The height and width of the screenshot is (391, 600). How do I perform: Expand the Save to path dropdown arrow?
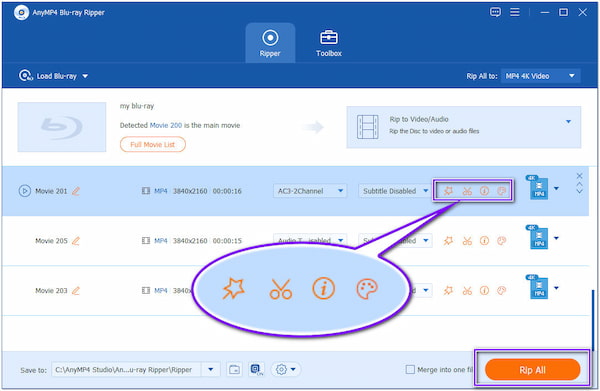(210, 370)
